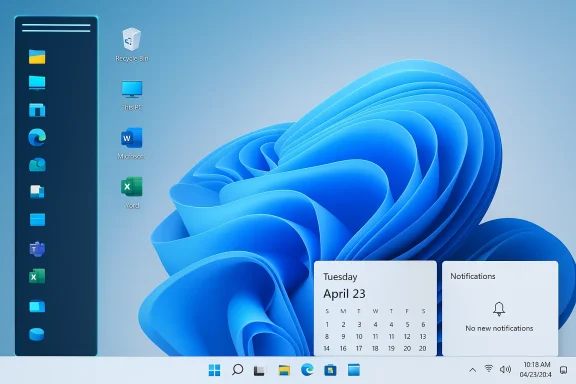576x384 pixels.
Task: Open the Excel icon in the sidebar panel
Action: pyautogui.click(x=37, y=276)
